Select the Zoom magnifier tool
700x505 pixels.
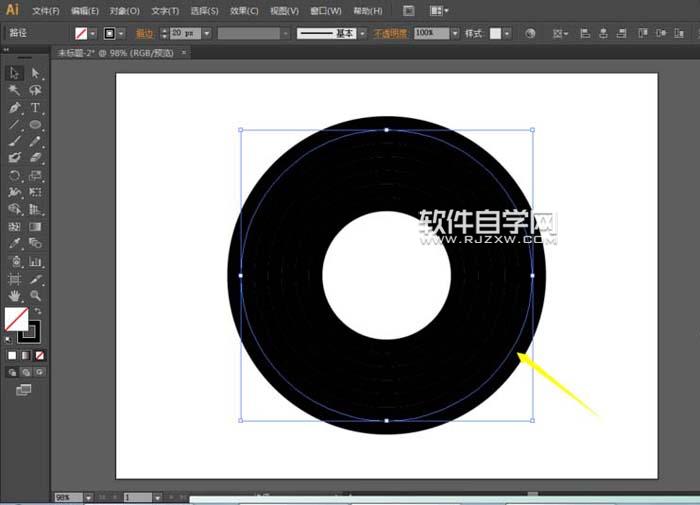35,296
